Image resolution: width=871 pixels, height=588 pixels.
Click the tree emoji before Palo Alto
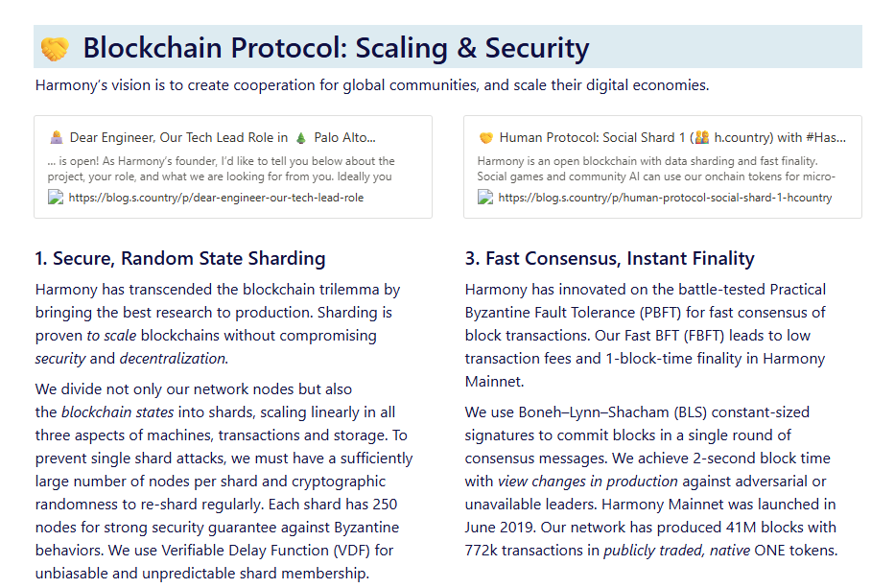tap(300, 138)
